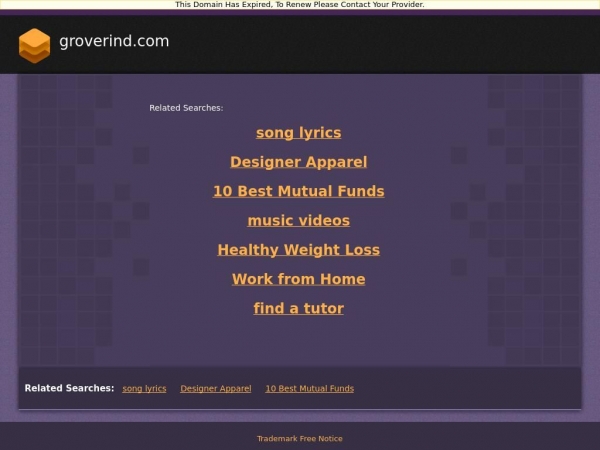Click the domain expired notice banner text
The image size is (600, 450).
[x=300, y=5]
